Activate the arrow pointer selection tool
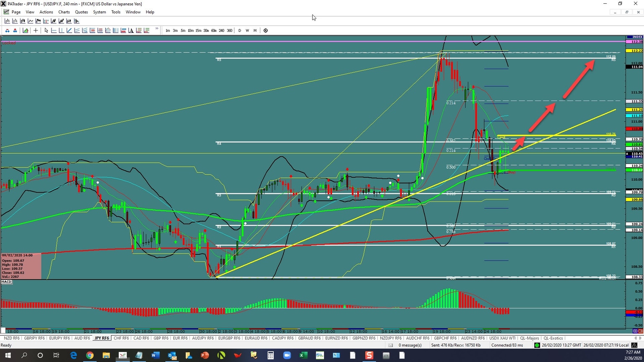The height and width of the screenshot is (362, 644). [x=46, y=30]
